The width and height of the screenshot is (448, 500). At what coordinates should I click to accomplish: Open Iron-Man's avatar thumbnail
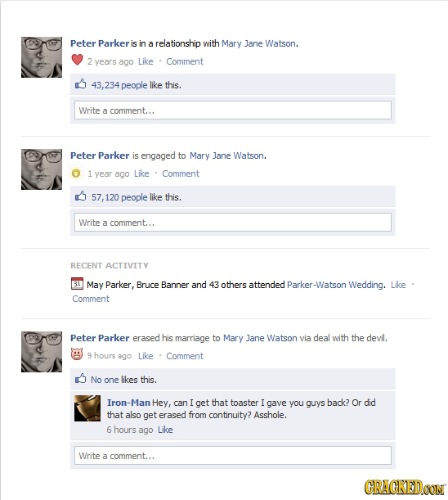point(87,408)
